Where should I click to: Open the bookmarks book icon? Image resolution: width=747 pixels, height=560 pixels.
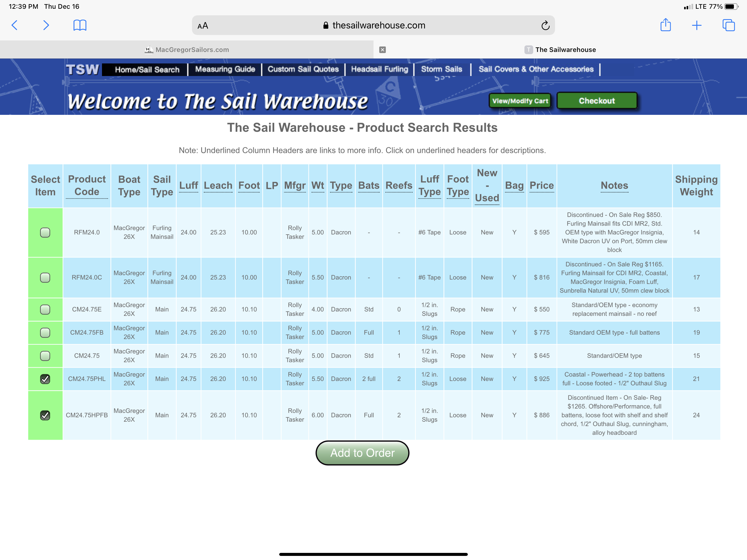click(80, 25)
